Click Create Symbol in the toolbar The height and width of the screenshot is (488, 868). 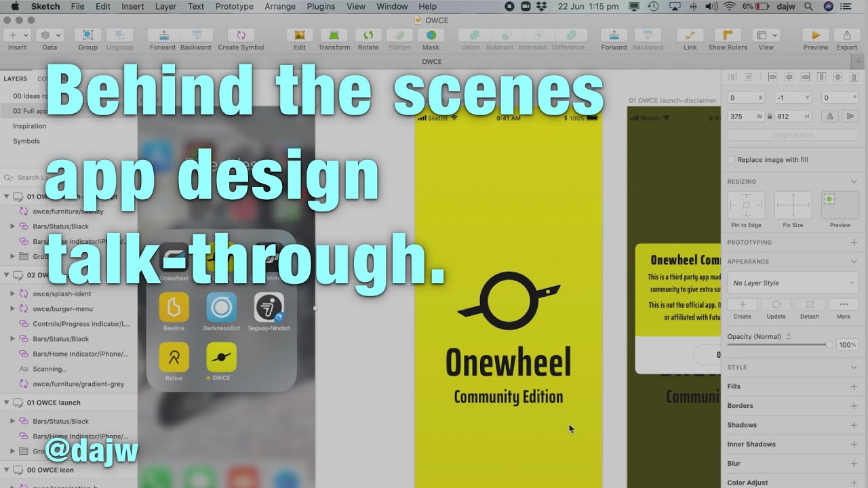pos(241,35)
